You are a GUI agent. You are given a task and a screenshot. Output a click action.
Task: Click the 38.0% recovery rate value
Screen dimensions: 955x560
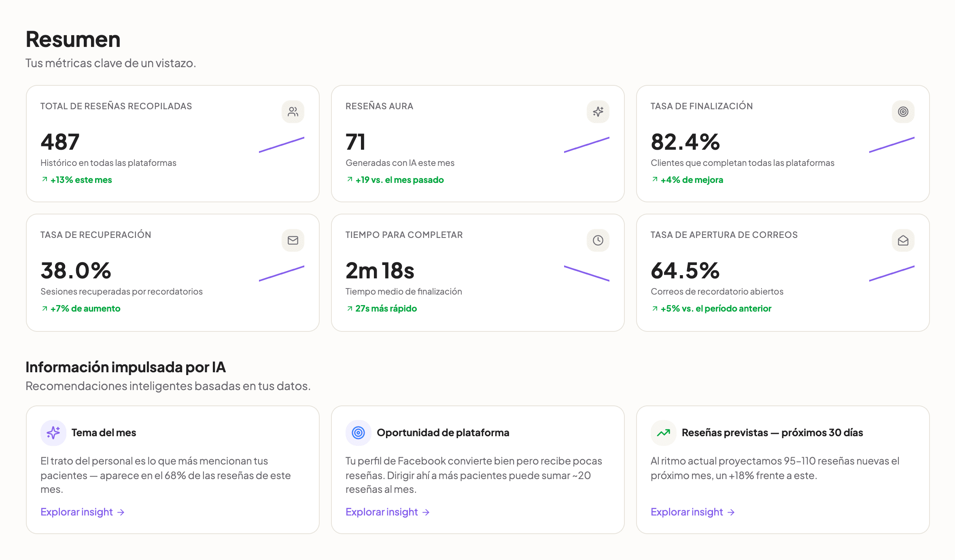click(x=76, y=271)
